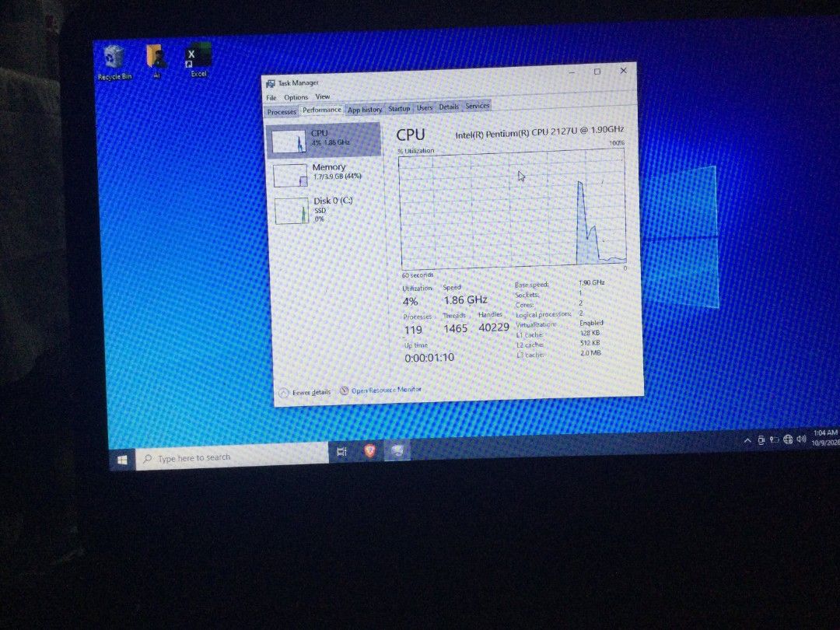Click the Memory mini graph thumbnail

(x=290, y=176)
